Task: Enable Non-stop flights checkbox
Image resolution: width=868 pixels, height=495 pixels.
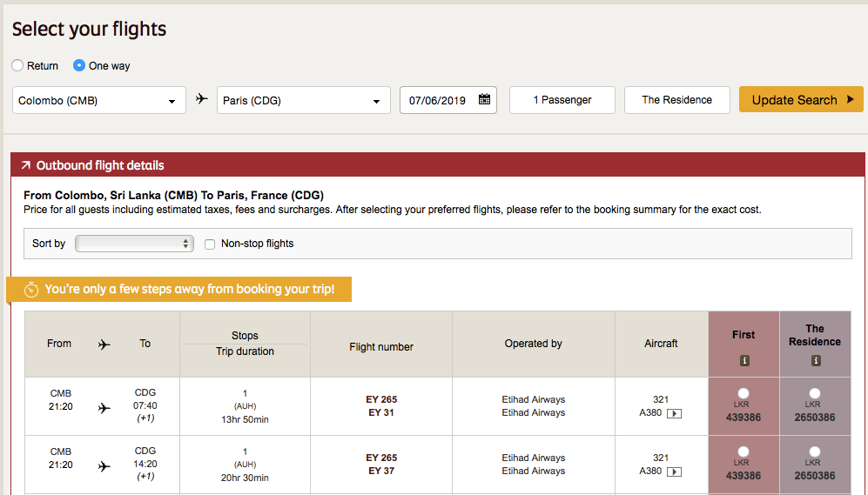Action: tap(210, 244)
